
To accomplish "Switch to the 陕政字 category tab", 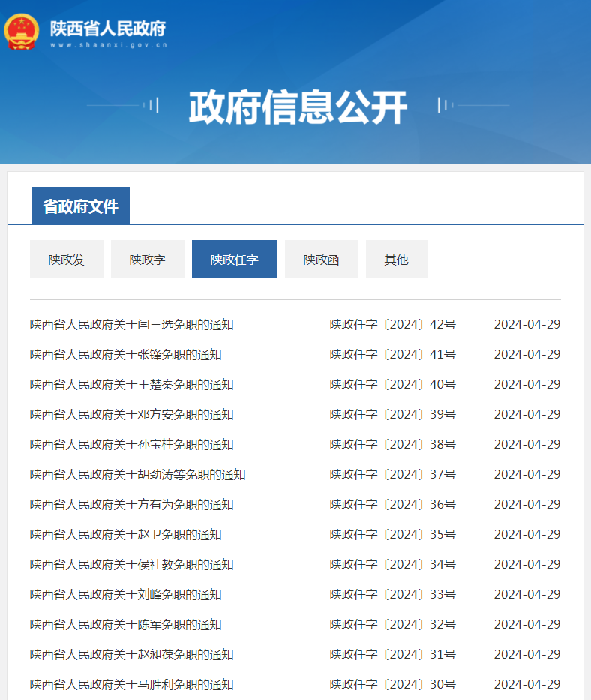I will tap(147, 260).
